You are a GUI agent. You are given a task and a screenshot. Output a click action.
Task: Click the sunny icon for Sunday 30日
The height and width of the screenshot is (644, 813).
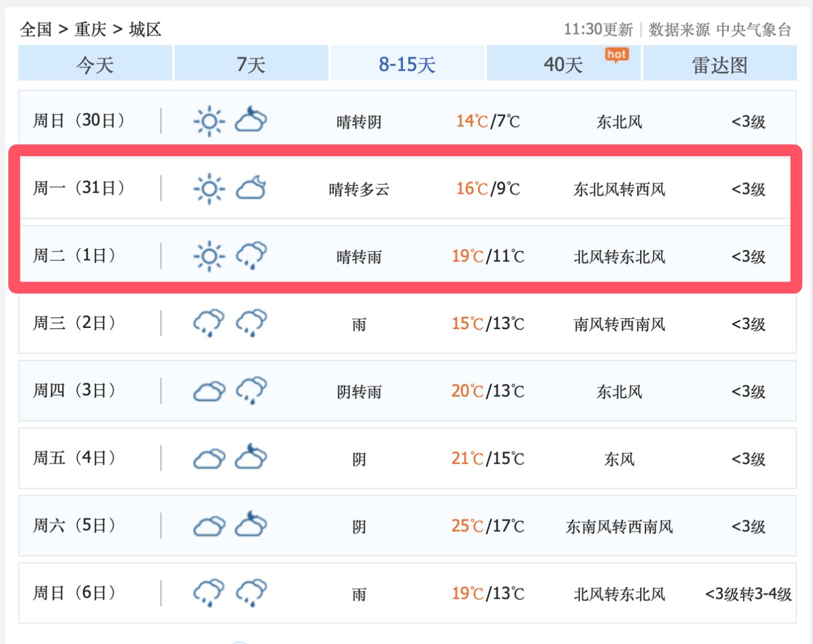[209, 122]
